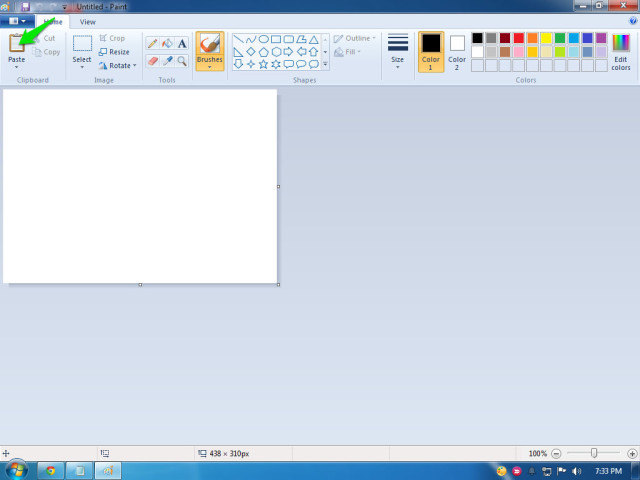Choose the Up arrow shape
This screenshot has width=640, height=480.
coord(313,52)
